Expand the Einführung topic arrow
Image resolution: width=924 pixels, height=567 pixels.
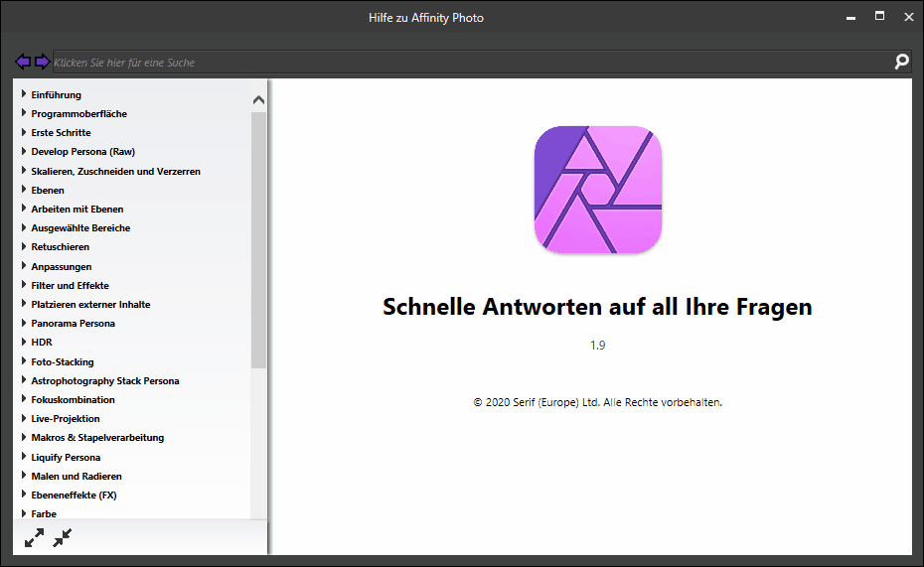[x=24, y=93]
